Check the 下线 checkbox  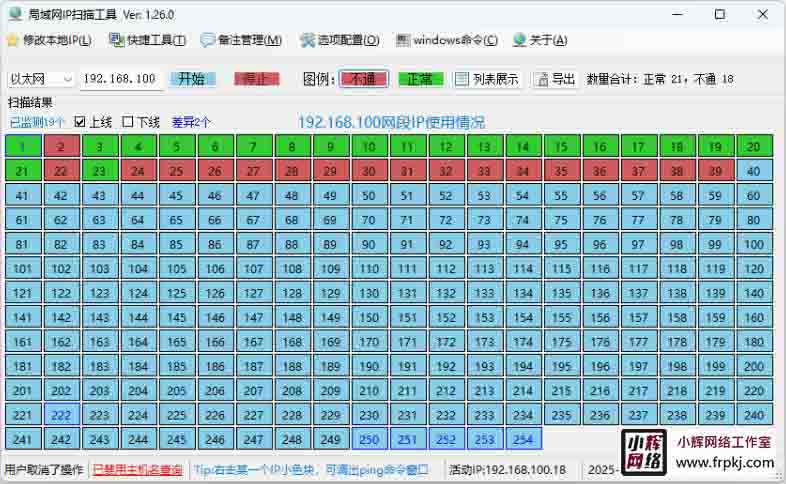pyautogui.click(x=127, y=122)
